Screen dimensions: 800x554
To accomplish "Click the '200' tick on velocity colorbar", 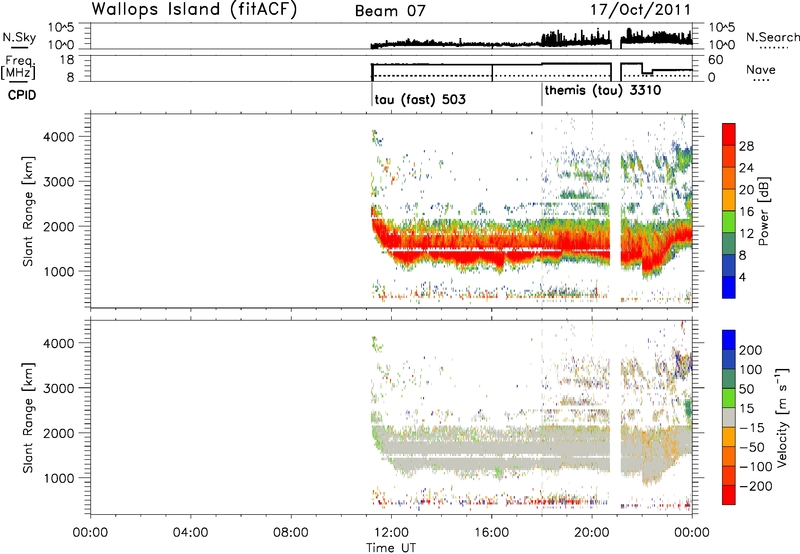I will tap(751, 350).
